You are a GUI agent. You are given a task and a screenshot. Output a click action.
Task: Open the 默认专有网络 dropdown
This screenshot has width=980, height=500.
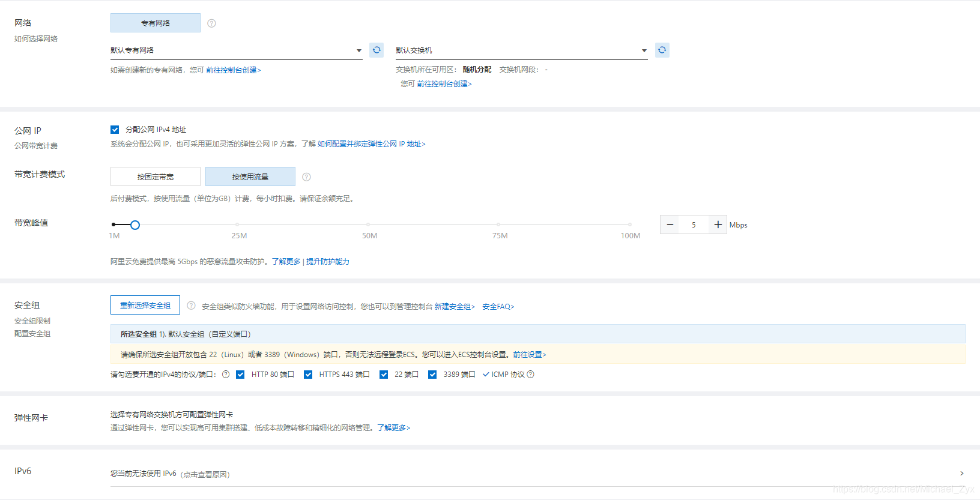tap(237, 50)
